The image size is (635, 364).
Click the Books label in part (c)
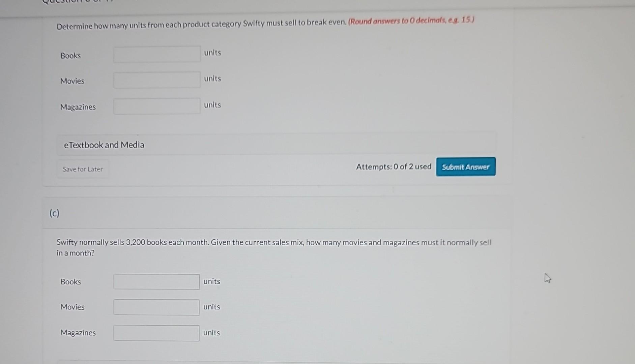point(70,282)
